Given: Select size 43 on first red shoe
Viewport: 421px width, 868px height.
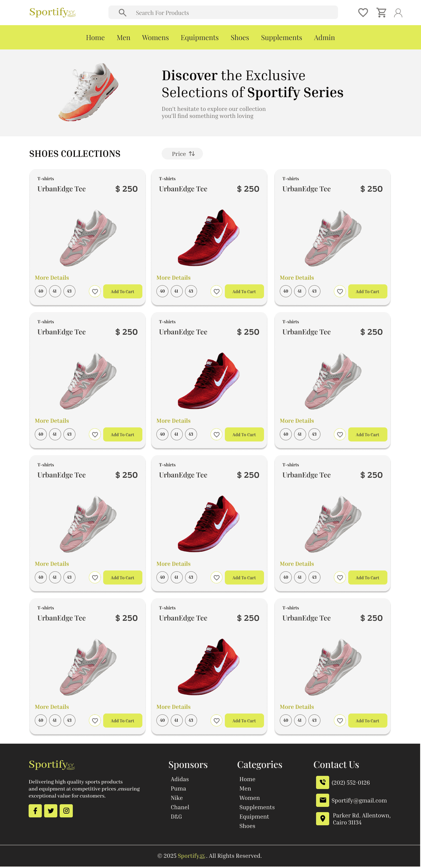Looking at the screenshot, I should pyautogui.click(x=191, y=291).
